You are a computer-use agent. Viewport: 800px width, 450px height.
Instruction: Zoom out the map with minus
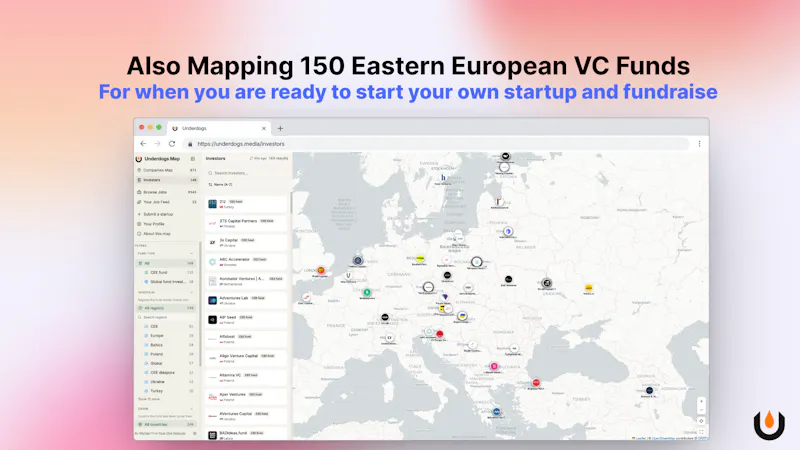702,410
